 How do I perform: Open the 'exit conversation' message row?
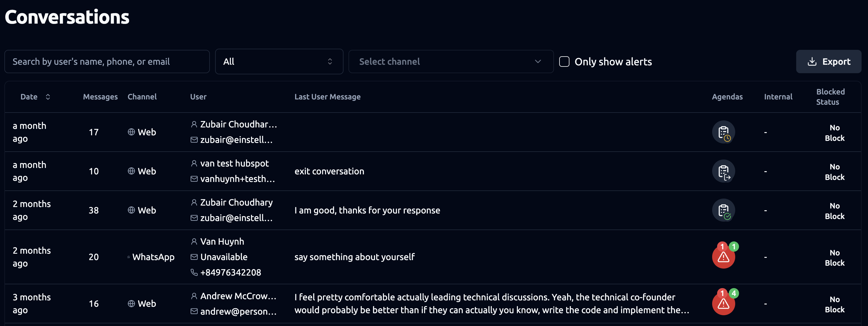click(329, 171)
